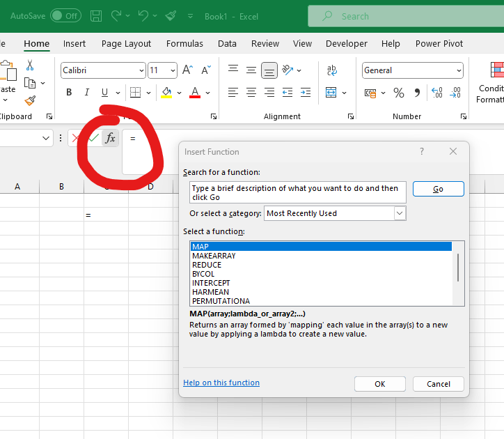Click Increase Decimal icon
This screenshot has height=439, width=504.
436,93
